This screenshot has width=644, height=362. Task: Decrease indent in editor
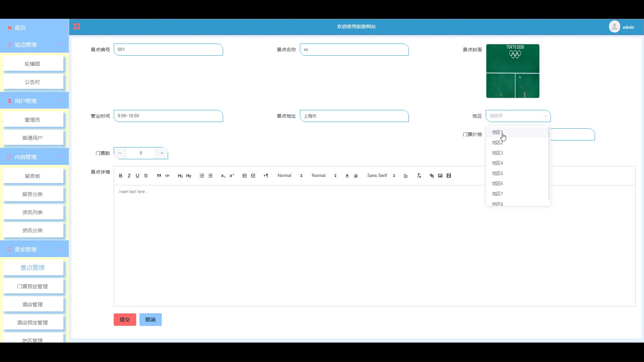click(245, 176)
